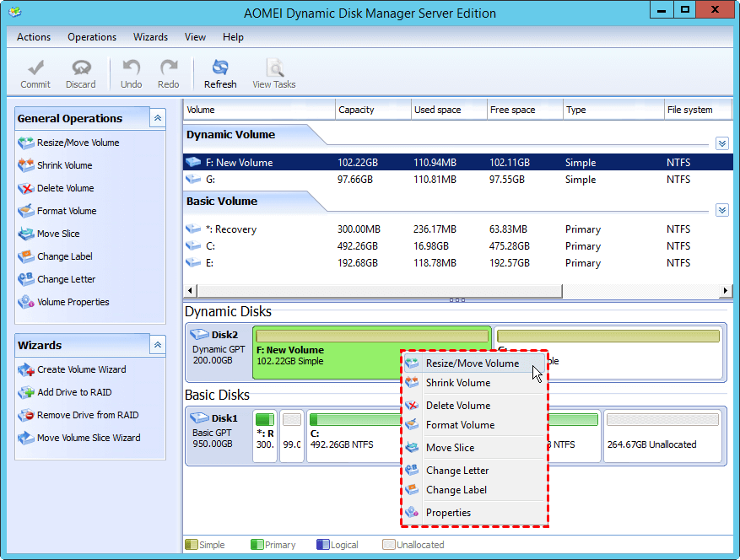
Task: Collapse the Wizards panel
Action: (x=158, y=345)
